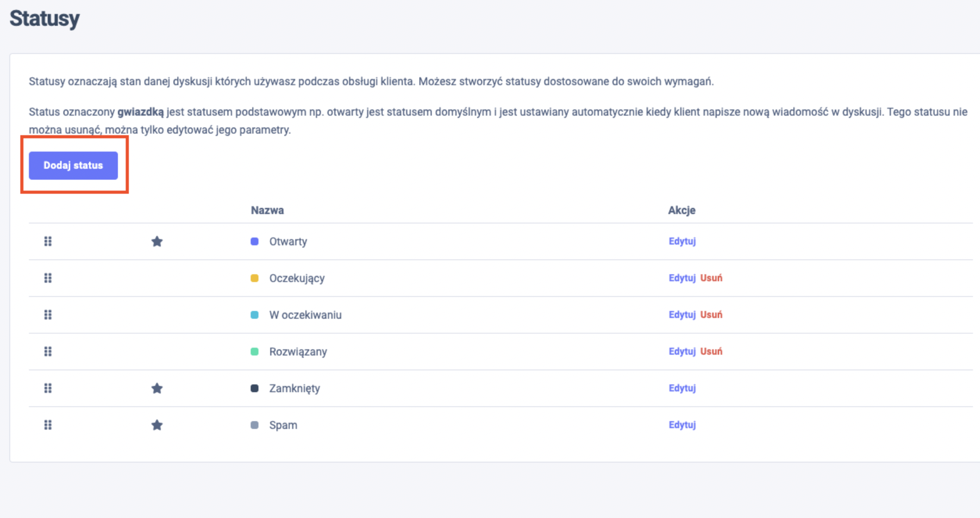The height and width of the screenshot is (518, 980).
Task: Click the drag handle for W oczekiwaniu row
Action: (x=48, y=315)
